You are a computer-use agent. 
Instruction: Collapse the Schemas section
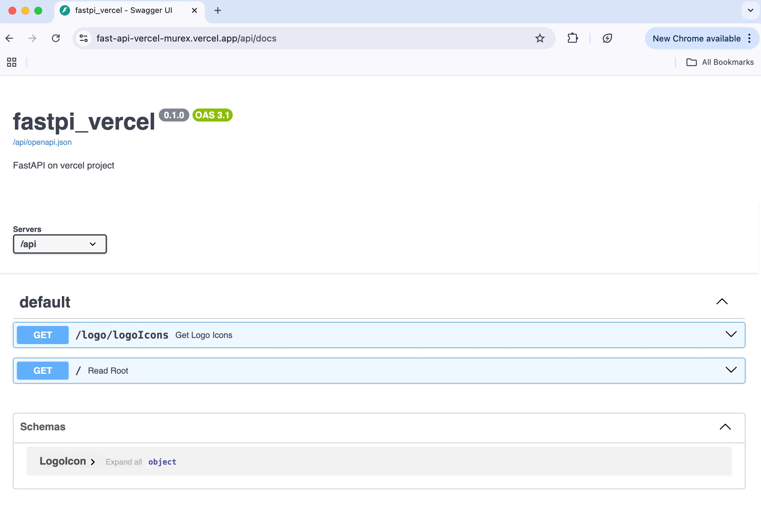pyautogui.click(x=725, y=427)
